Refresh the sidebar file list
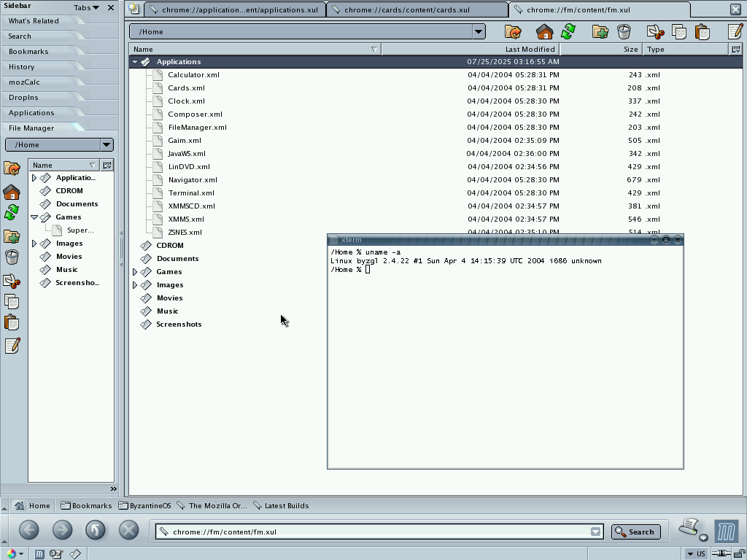 click(x=12, y=212)
